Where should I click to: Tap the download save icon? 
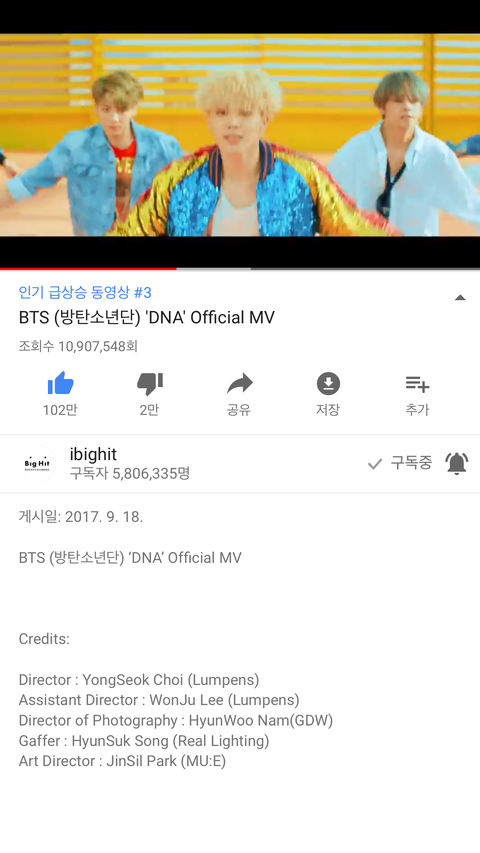click(x=328, y=384)
